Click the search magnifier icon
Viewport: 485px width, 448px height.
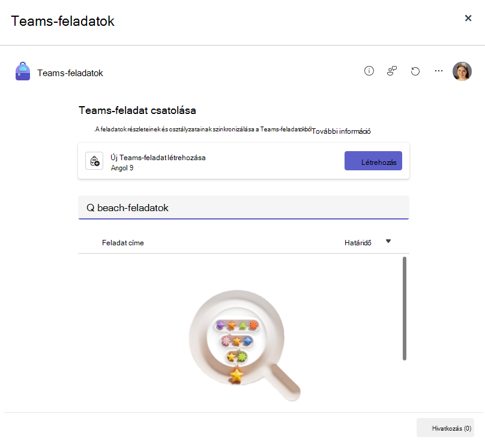click(x=90, y=208)
